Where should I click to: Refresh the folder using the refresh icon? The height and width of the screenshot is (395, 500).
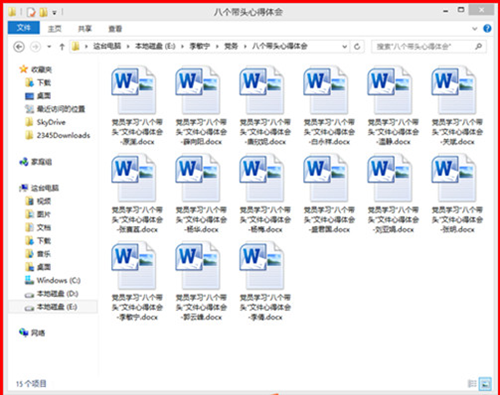357,47
